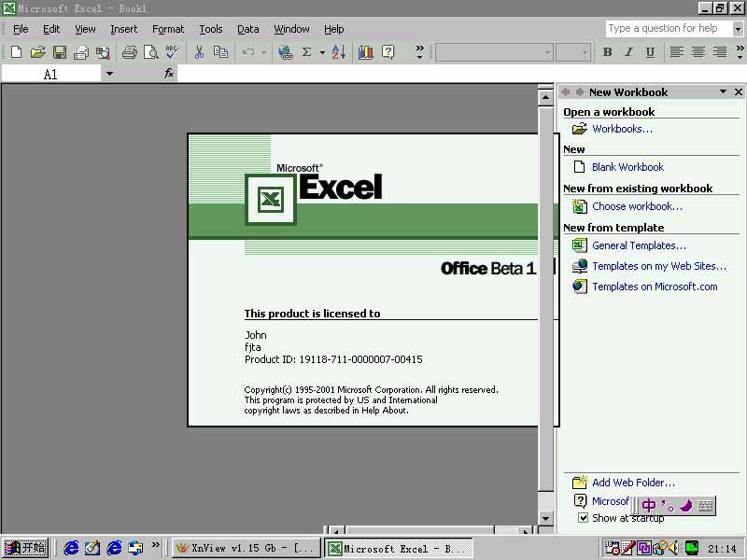Viewport: 747px width, 560px height.
Task: Open the Undo history dropdown arrow
Action: pyautogui.click(x=263, y=52)
